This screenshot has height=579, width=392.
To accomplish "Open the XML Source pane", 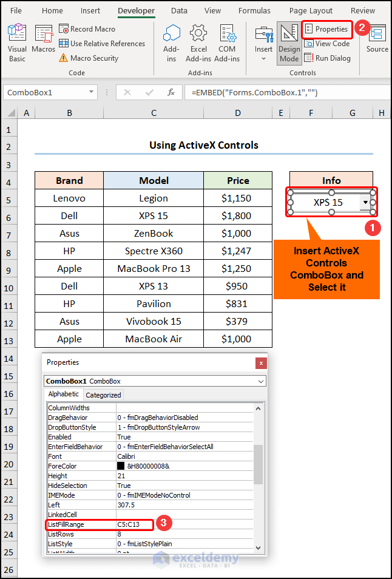I will click(x=377, y=39).
